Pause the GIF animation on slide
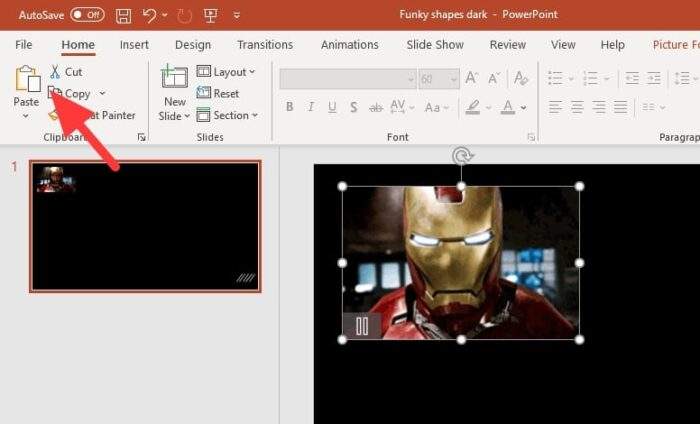Image resolution: width=700 pixels, height=424 pixels. [x=362, y=326]
